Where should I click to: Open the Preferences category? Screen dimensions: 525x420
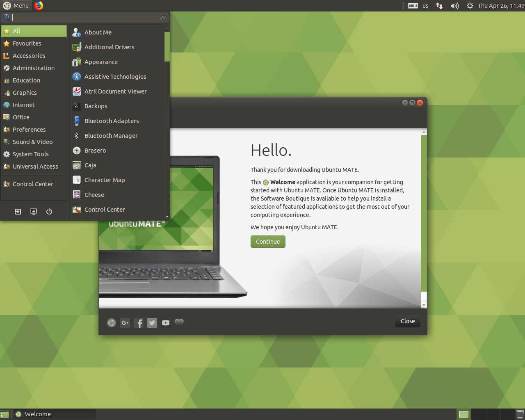coord(34,130)
